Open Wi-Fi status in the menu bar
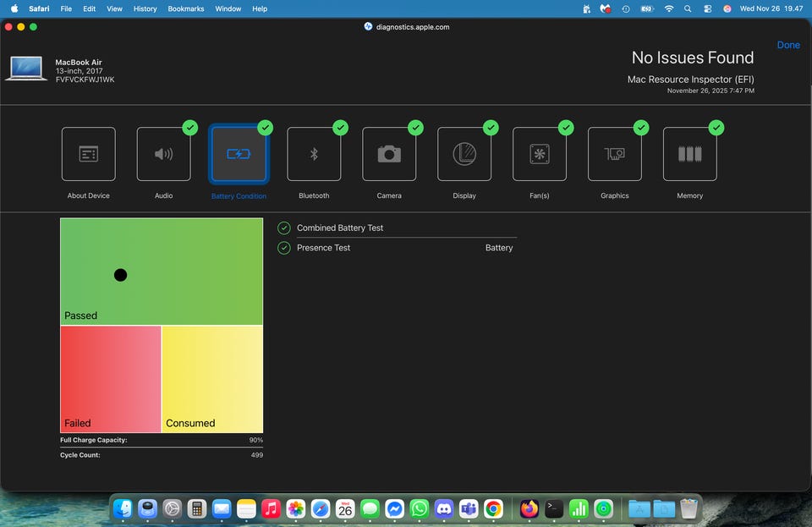Image resolution: width=812 pixels, height=527 pixels. coord(669,8)
